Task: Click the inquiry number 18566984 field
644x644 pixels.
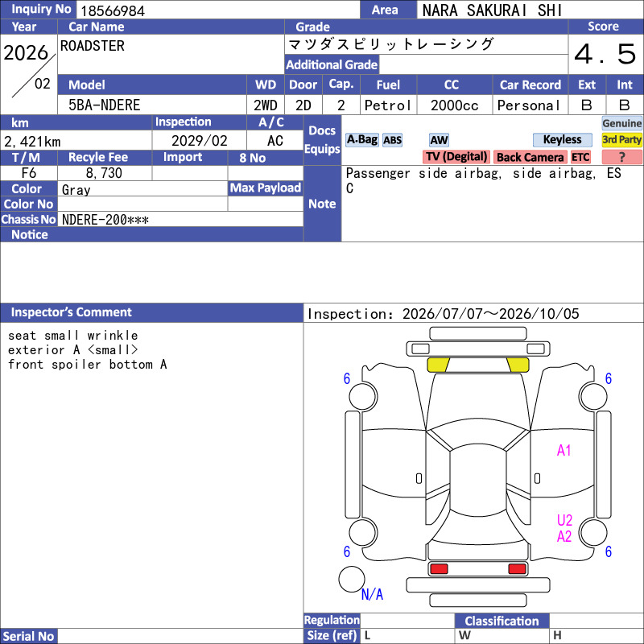Action: pyautogui.click(x=217, y=10)
